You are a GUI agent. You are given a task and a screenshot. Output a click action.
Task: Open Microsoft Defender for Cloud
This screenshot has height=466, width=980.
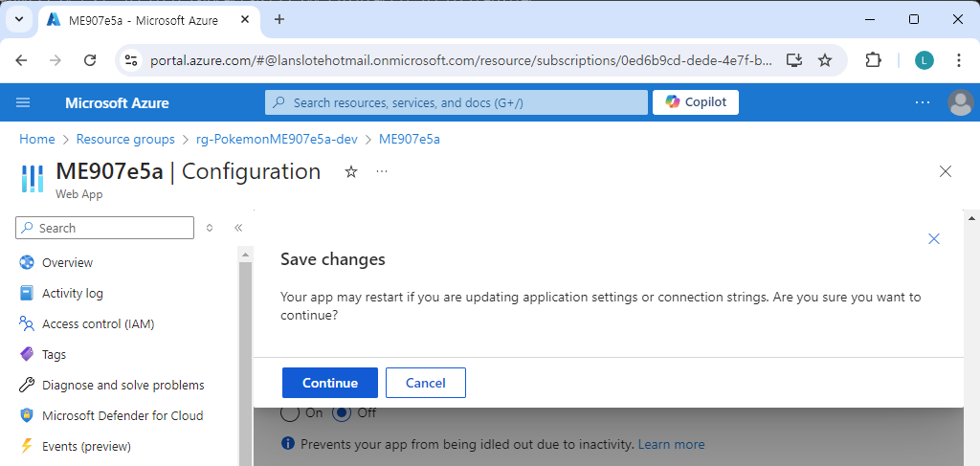click(x=122, y=415)
